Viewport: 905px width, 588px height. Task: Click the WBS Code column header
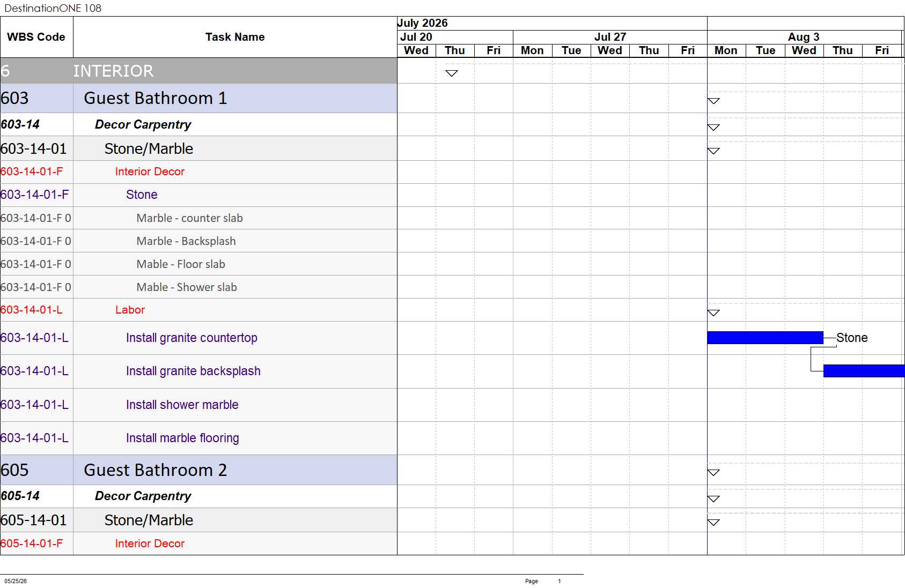pyautogui.click(x=36, y=37)
